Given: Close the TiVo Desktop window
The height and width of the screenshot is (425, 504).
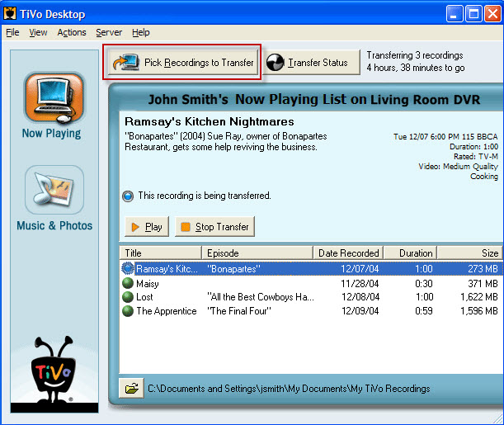Looking at the screenshot, I should click(x=492, y=14).
